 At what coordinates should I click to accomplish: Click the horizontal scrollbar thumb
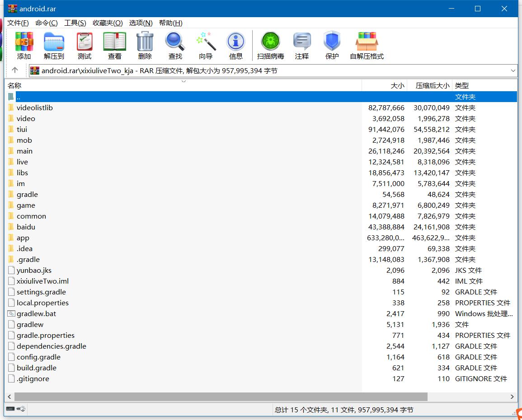pos(221,397)
